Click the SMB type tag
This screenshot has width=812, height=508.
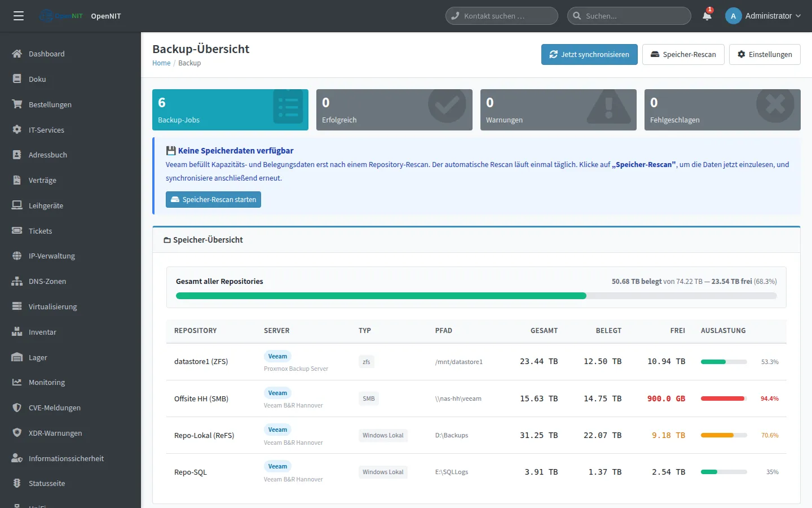click(369, 398)
